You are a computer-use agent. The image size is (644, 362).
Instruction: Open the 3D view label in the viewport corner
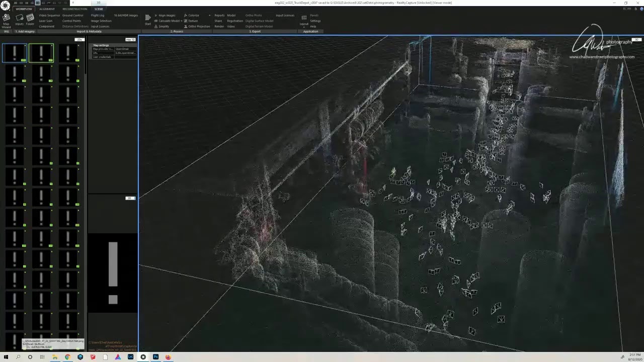tap(636, 40)
